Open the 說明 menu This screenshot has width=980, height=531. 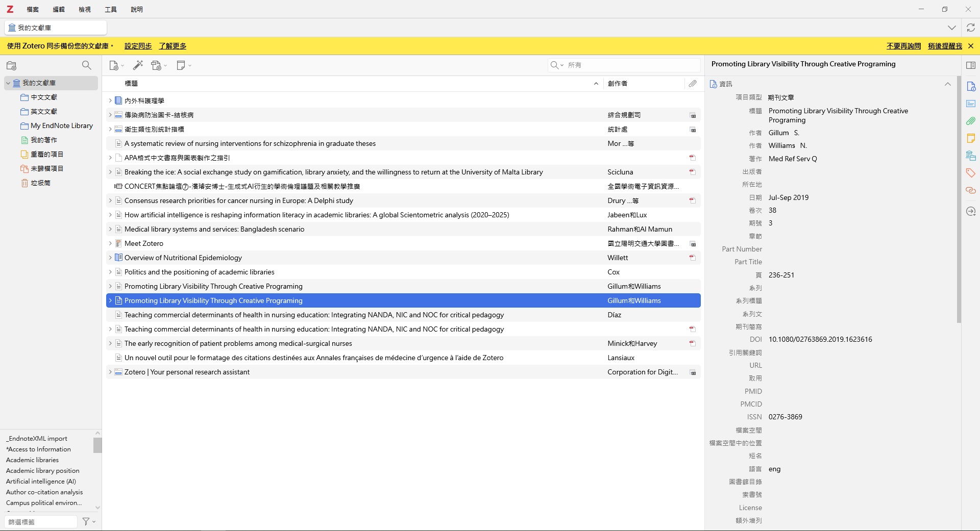pos(137,9)
